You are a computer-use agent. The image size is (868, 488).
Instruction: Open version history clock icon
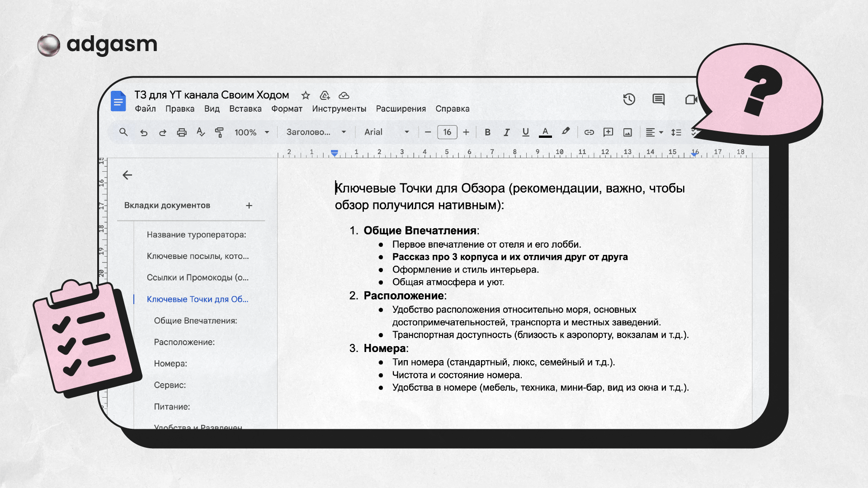point(629,99)
